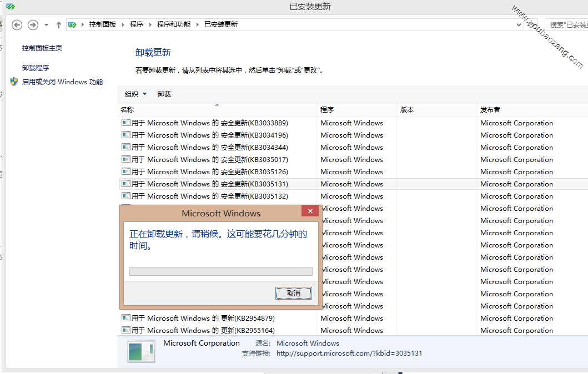Click the uninstall progress bar

click(221, 271)
